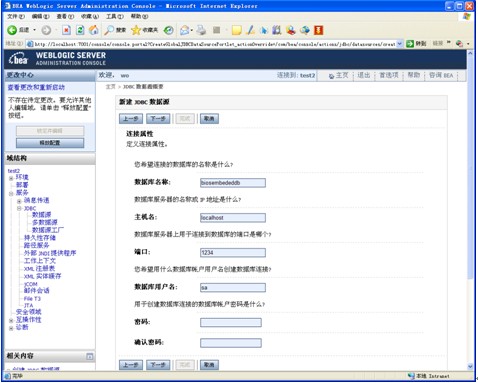Select the 持久性存储 tree item

pos(40,238)
